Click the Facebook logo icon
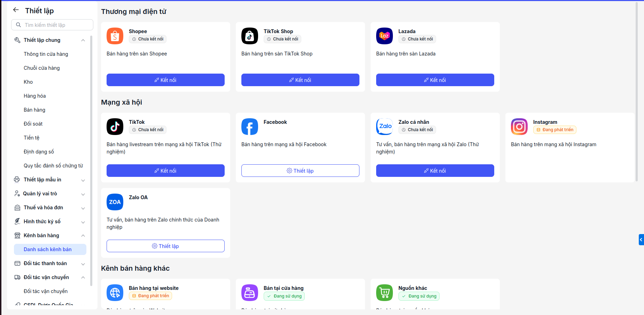Viewport: 644px width, 315px height. point(250,127)
